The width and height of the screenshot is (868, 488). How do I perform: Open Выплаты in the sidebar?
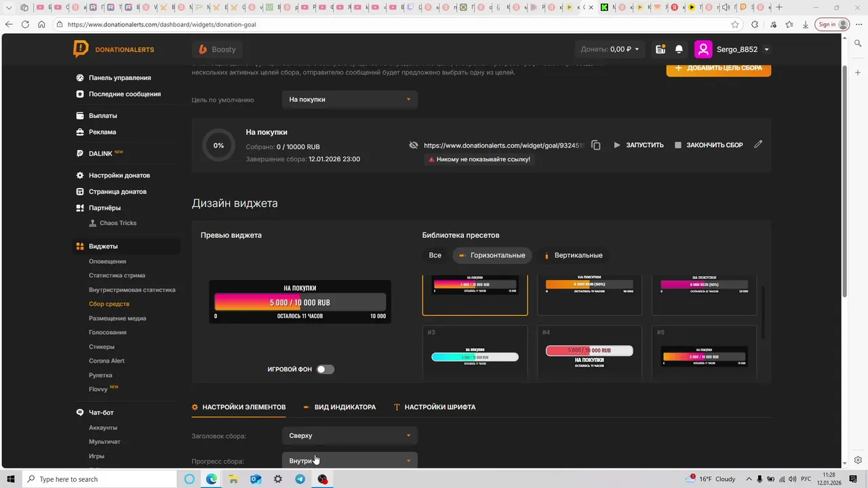(x=103, y=116)
